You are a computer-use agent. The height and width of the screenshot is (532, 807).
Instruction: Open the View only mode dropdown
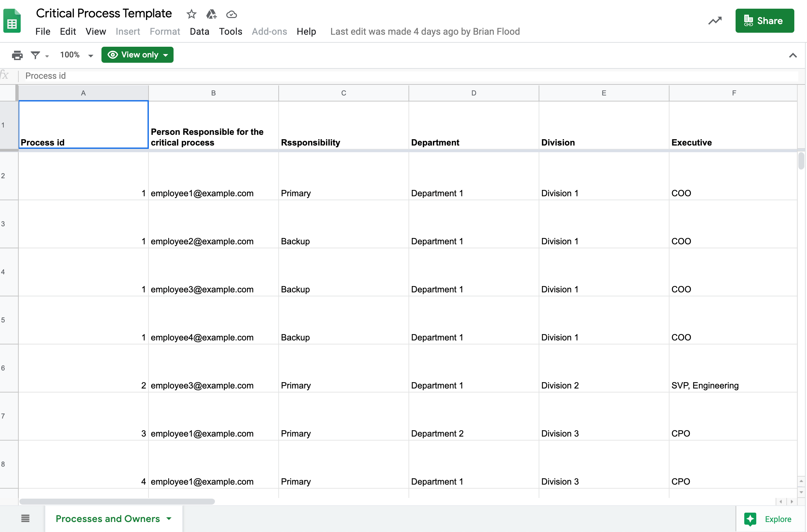pyautogui.click(x=138, y=55)
